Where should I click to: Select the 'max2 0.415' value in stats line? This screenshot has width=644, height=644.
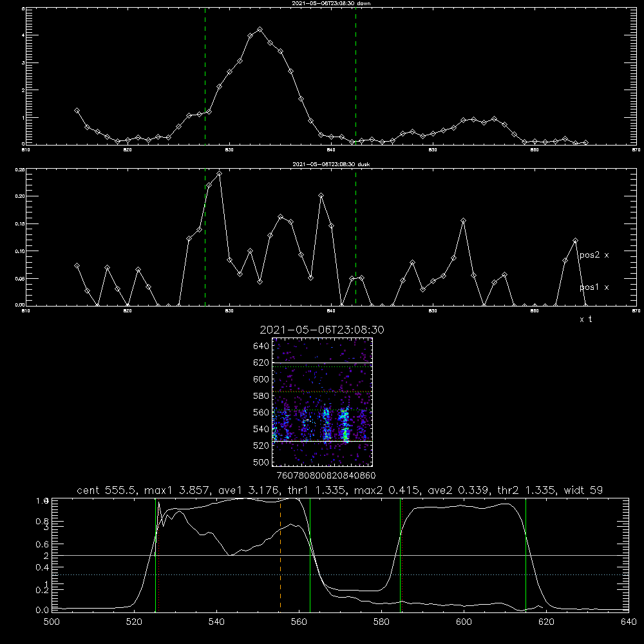point(388,490)
